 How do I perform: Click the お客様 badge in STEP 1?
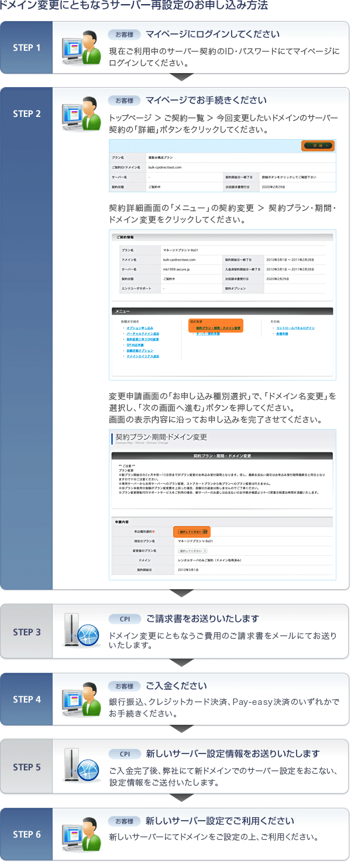pyautogui.click(x=124, y=34)
